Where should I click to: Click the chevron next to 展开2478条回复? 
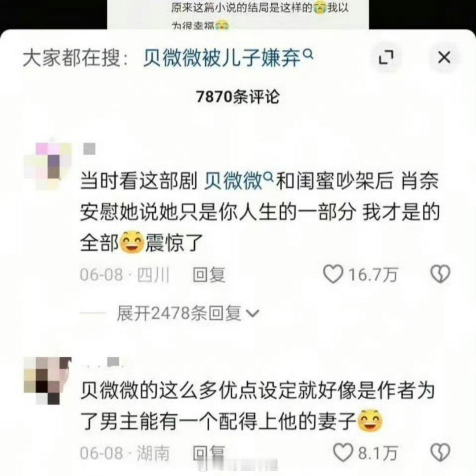(x=253, y=314)
